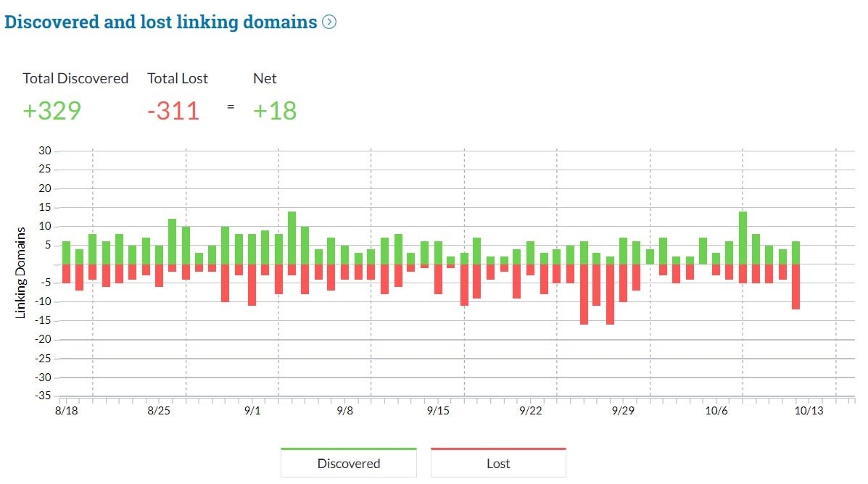Click the -311 Total Lost value
Image resolution: width=868 pixels, height=484 pixels.
(x=173, y=111)
